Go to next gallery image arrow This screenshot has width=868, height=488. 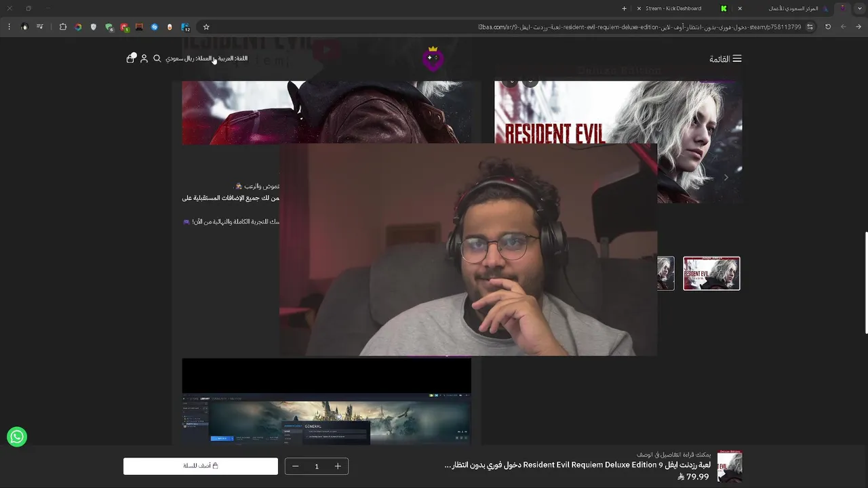click(x=726, y=178)
